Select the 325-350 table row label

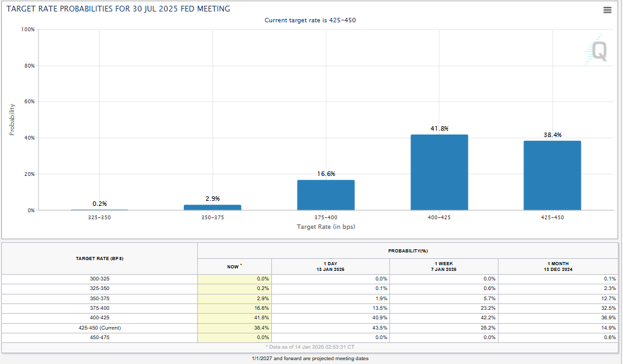100,289
